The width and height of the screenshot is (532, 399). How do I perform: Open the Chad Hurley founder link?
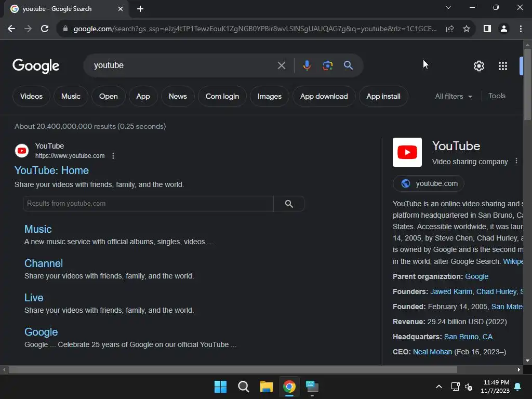point(496,291)
